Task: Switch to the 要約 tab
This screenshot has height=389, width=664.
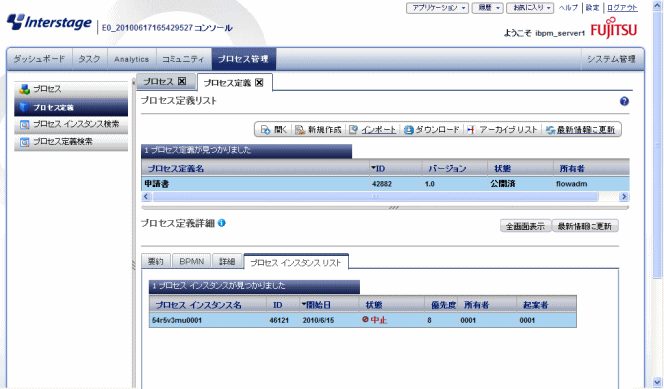Action: click(x=155, y=261)
